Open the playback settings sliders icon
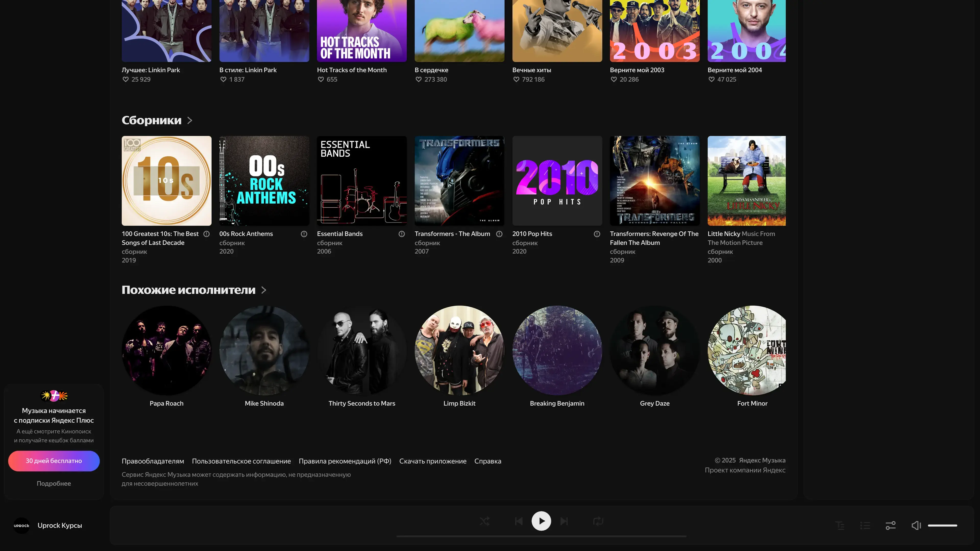The width and height of the screenshot is (980, 551). (891, 525)
